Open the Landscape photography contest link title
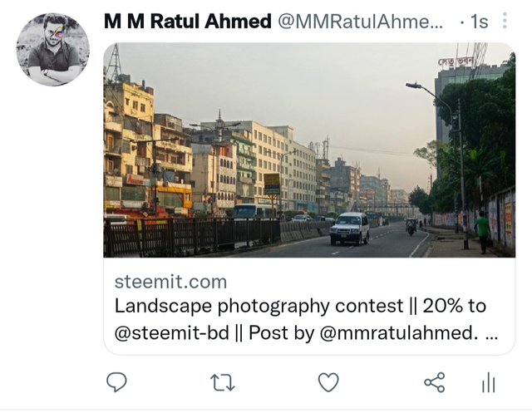Viewport: 532px width, 413px height. pos(300,306)
